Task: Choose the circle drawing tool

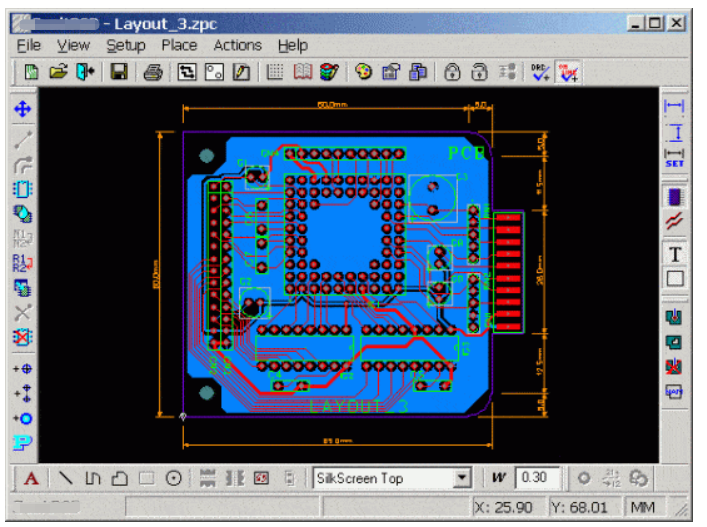Action: (x=173, y=478)
